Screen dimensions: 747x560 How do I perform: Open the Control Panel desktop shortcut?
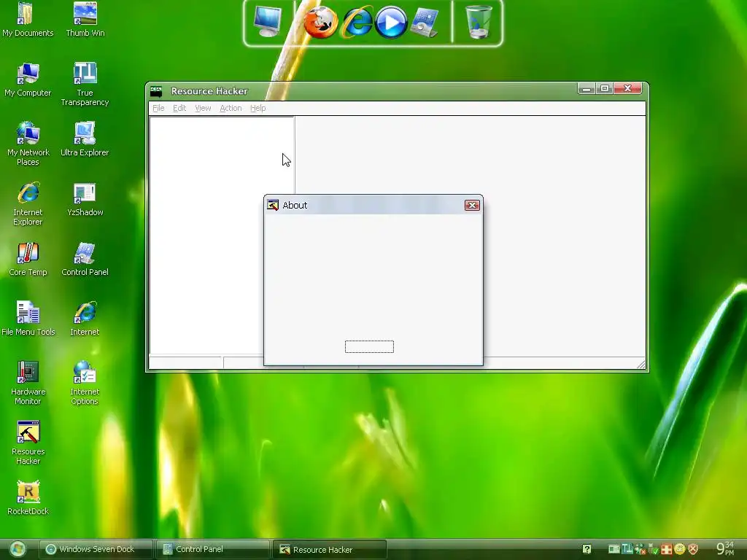pos(85,259)
